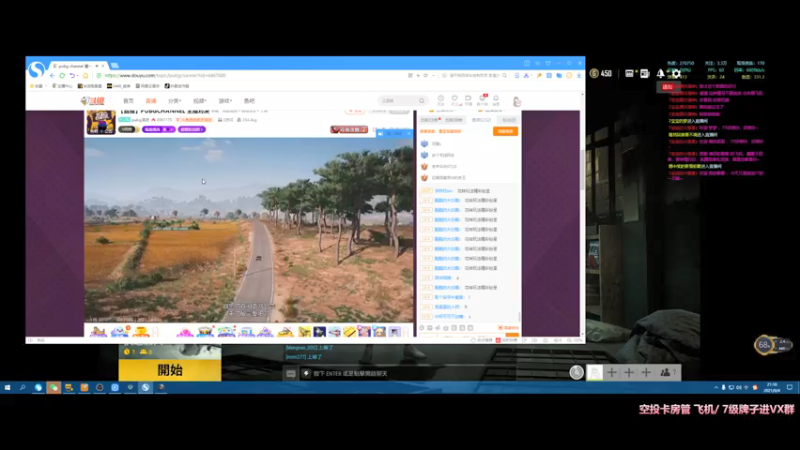Open the game chat bubble icon

click(x=291, y=373)
